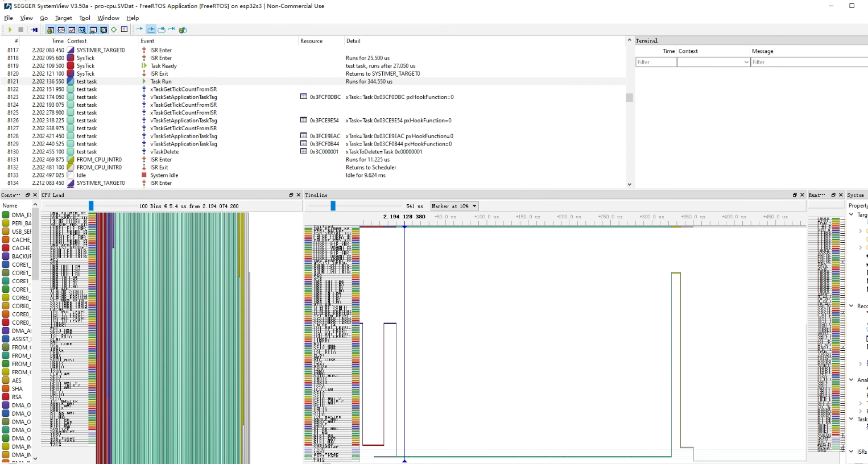
Task: Close the Timeline panel
Action: tap(802, 195)
